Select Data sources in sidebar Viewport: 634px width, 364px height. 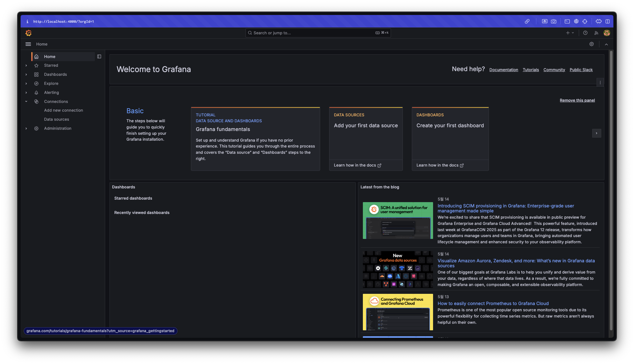coord(56,119)
